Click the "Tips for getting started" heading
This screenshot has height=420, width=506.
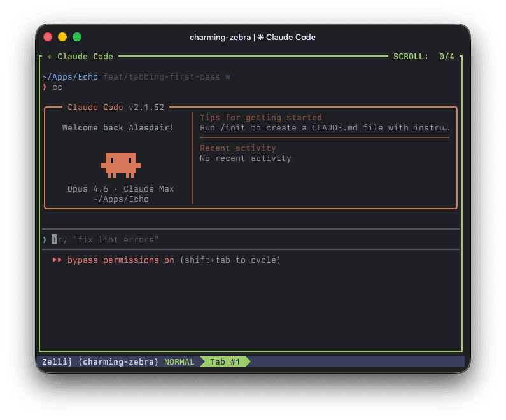[x=261, y=118]
